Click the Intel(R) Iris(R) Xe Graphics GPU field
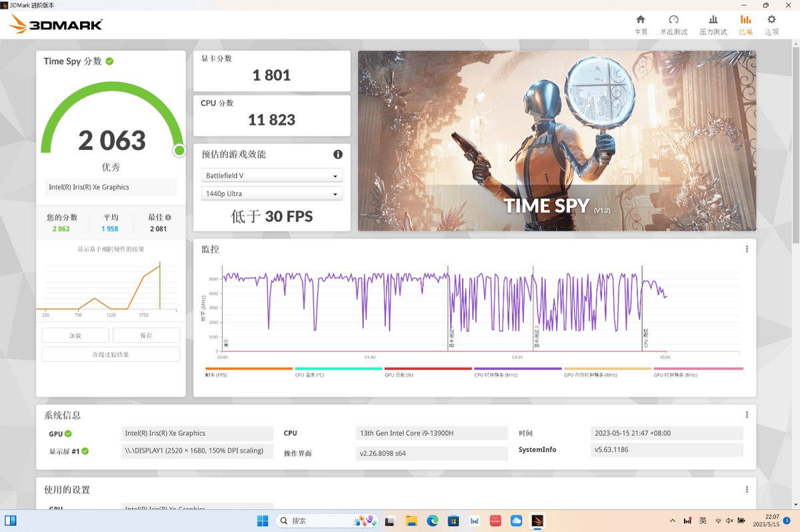 (x=197, y=433)
